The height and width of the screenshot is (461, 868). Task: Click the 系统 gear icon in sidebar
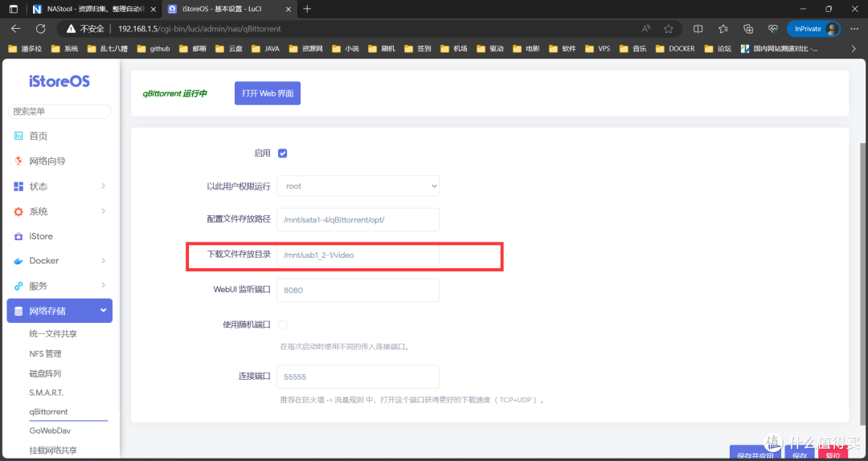pos(18,211)
